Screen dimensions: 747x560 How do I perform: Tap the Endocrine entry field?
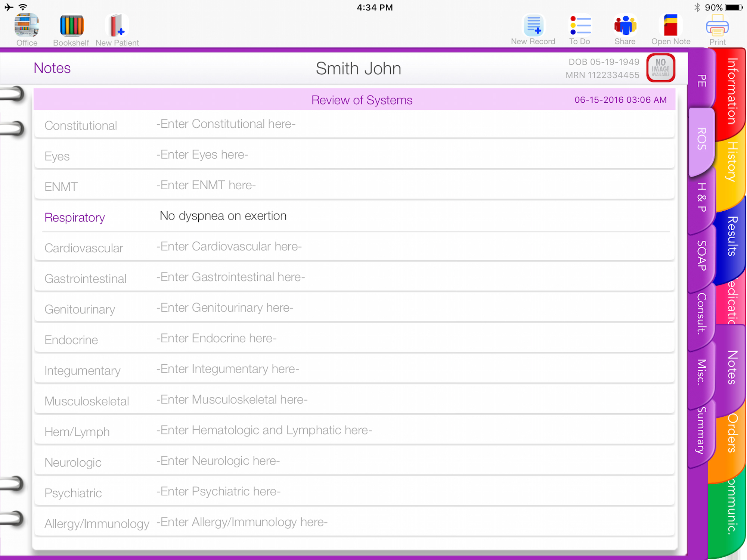(415, 338)
